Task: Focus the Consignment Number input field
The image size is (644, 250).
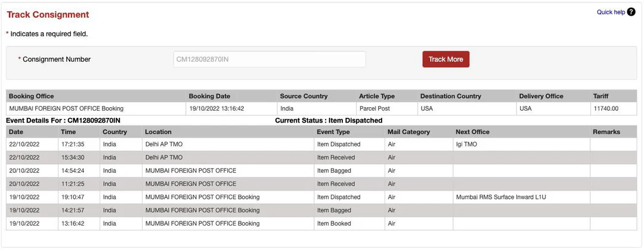Action: click(269, 60)
